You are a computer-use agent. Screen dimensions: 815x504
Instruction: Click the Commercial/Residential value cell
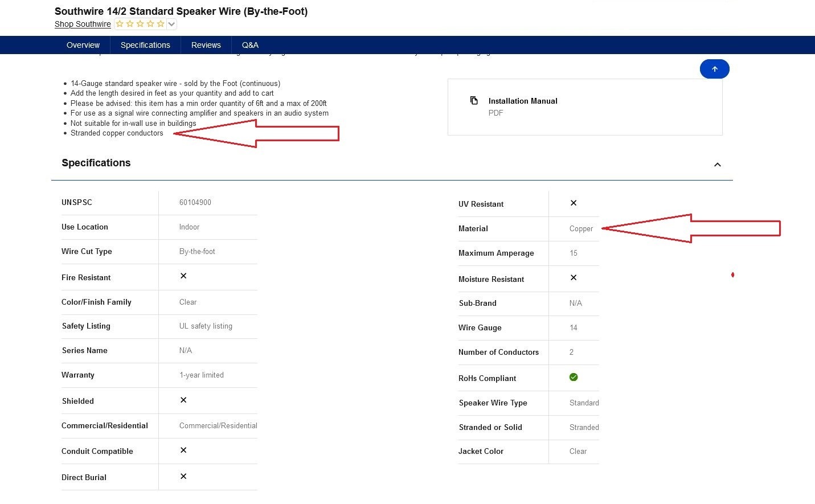click(x=218, y=425)
